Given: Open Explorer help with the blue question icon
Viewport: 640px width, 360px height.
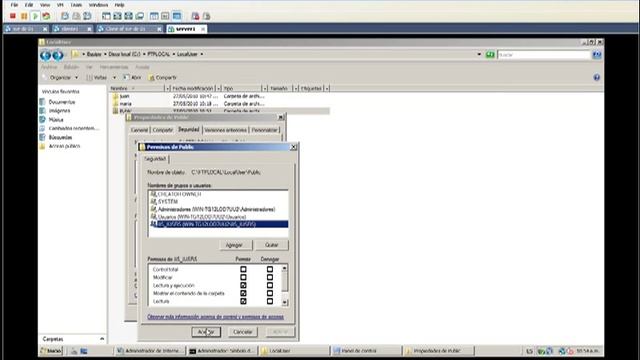Looking at the screenshot, I should click(596, 77).
